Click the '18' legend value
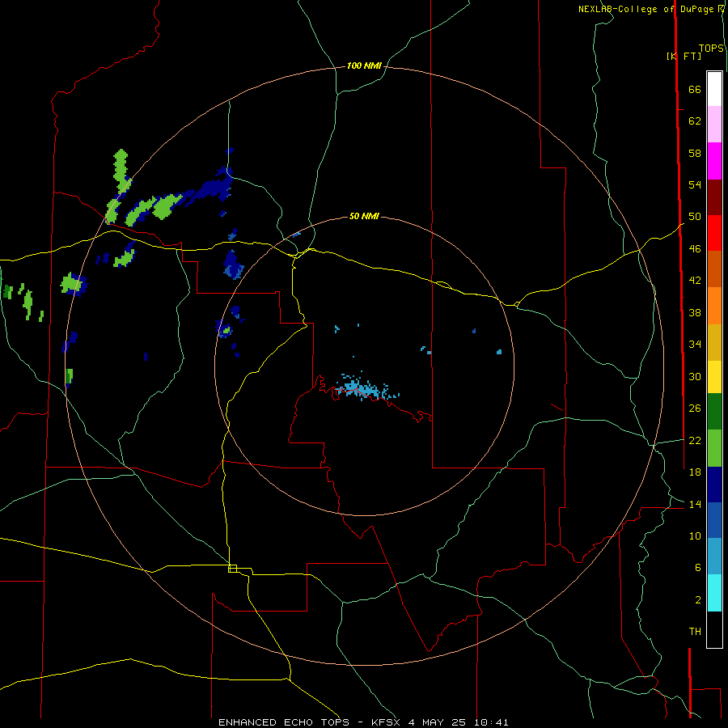Image resolution: width=728 pixels, height=728 pixels. point(695,472)
